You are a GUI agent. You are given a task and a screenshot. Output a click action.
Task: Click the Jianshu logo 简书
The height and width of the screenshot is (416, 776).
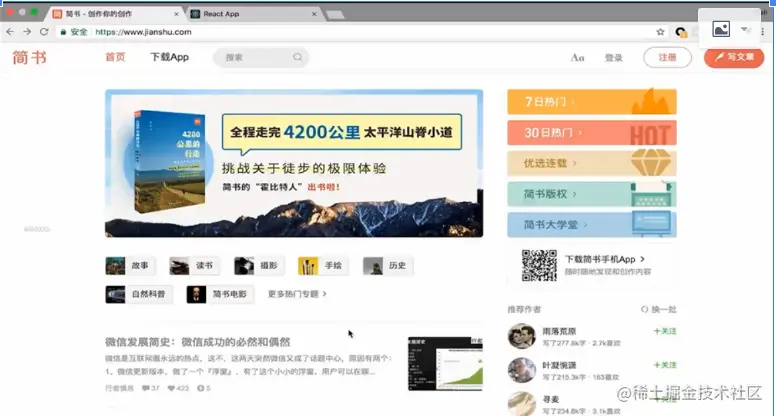(x=29, y=57)
